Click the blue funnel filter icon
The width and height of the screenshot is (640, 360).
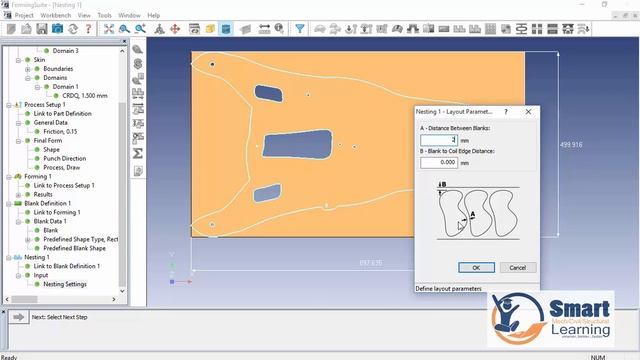click(300, 29)
